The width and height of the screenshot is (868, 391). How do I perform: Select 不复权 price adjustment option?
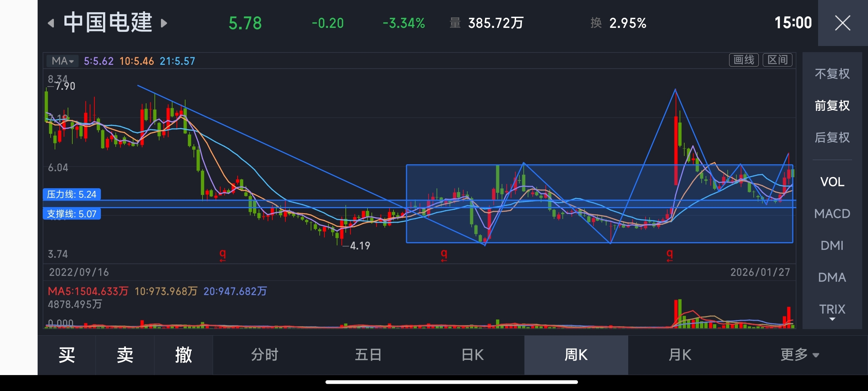click(832, 74)
